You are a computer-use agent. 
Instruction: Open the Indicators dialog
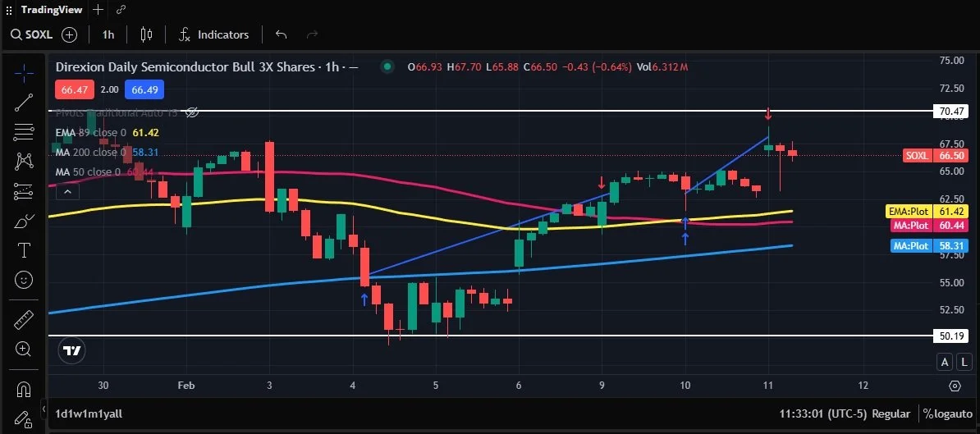[213, 35]
